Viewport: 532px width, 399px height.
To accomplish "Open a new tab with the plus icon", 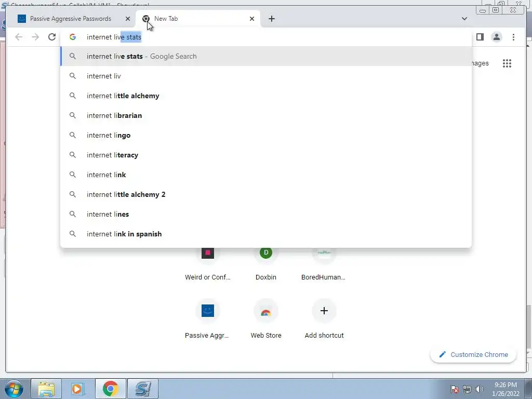I will (x=271, y=19).
